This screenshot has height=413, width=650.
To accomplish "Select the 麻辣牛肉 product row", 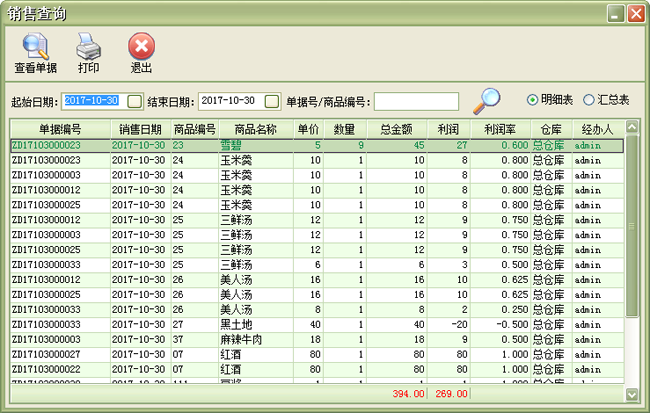I will 238,340.
